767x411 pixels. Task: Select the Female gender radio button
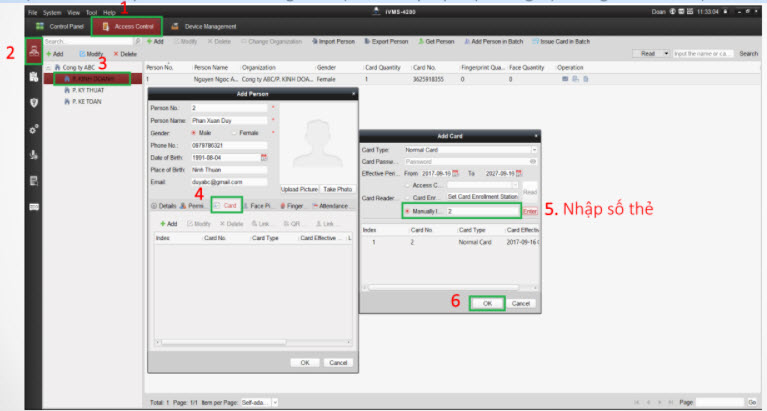[x=235, y=131]
